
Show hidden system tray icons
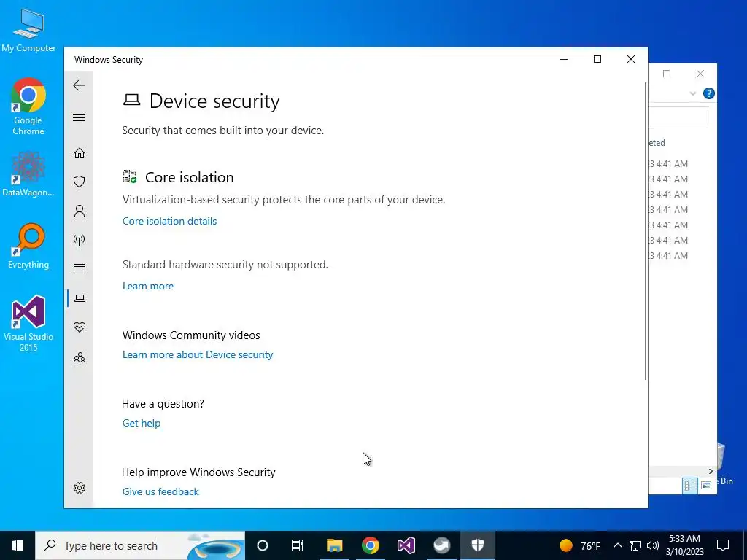pos(617,545)
